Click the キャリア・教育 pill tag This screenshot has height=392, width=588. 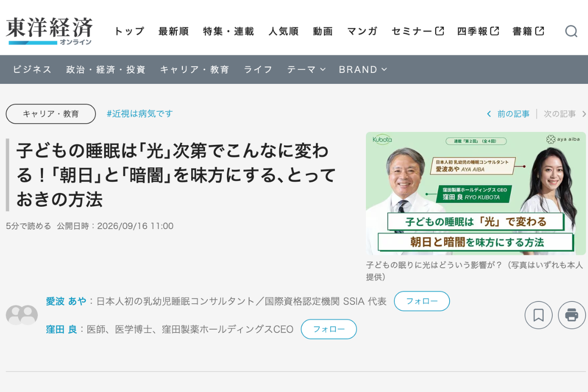point(51,114)
